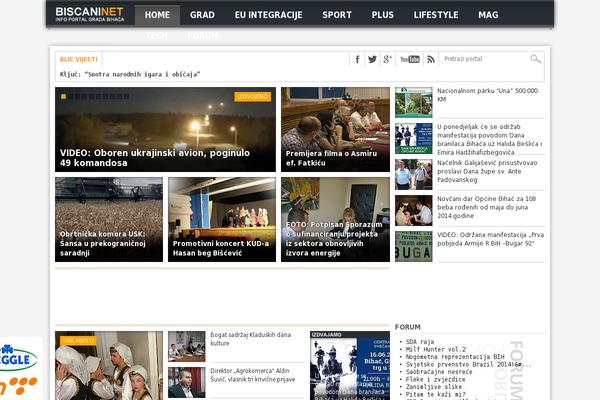
Task: Open the Twitter social icon
Action: click(x=372, y=59)
